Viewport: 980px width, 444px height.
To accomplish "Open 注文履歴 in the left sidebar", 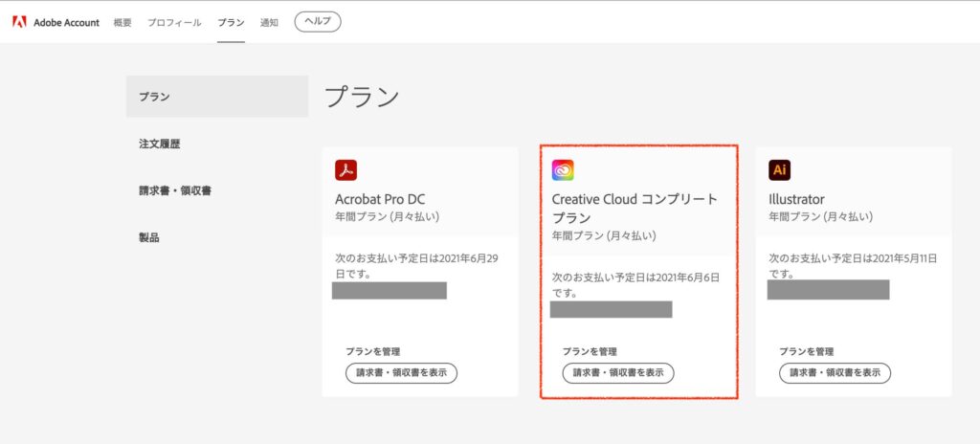I will 160,144.
